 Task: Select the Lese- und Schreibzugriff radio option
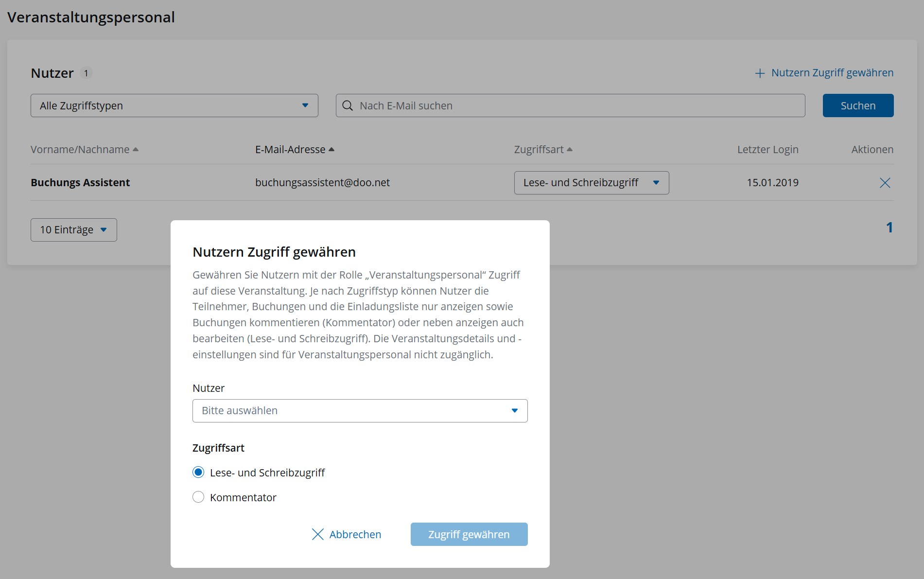coord(198,472)
